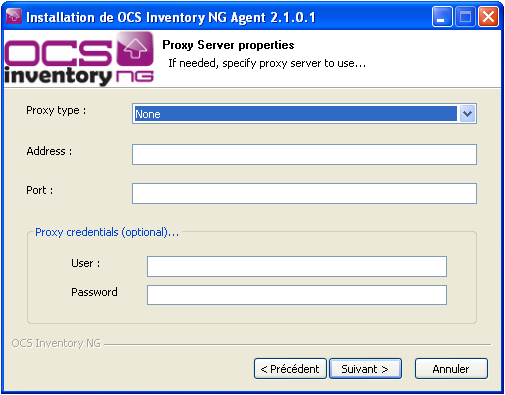Image resolution: width=505 pixels, height=395 pixels.
Task: Click the greyed 'OCS Inventory NG' footer text
Action: [56, 343]
